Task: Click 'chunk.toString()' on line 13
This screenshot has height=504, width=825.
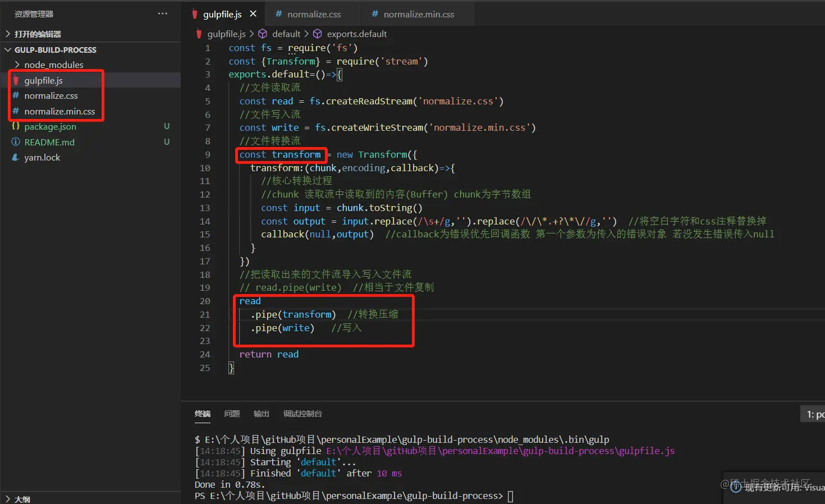Action: point(379,208)
